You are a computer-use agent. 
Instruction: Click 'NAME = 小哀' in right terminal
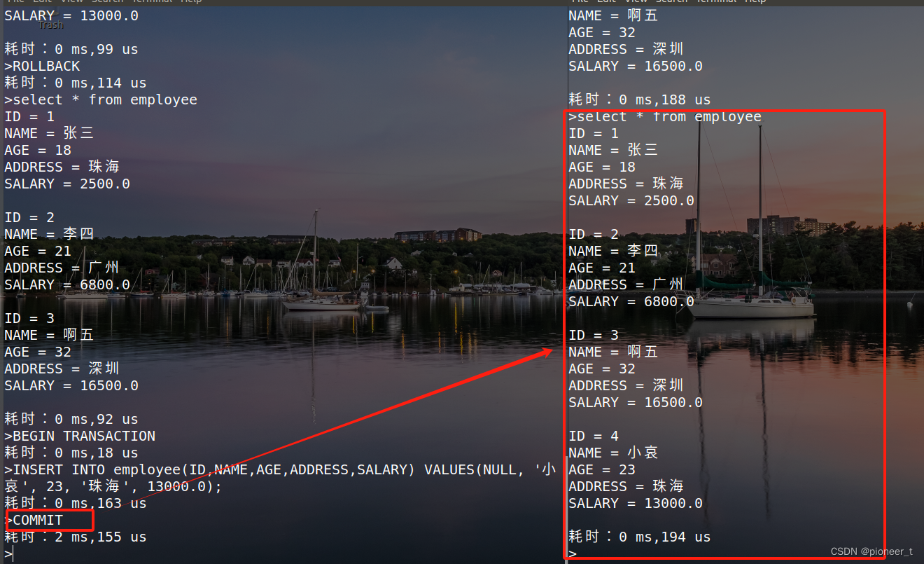[613, 453]
